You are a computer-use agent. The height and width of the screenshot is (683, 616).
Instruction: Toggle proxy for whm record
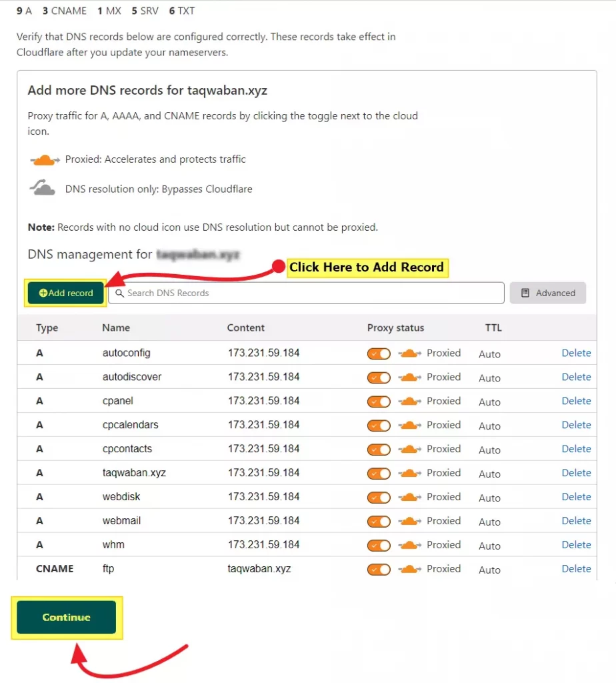tap(379, 545)
